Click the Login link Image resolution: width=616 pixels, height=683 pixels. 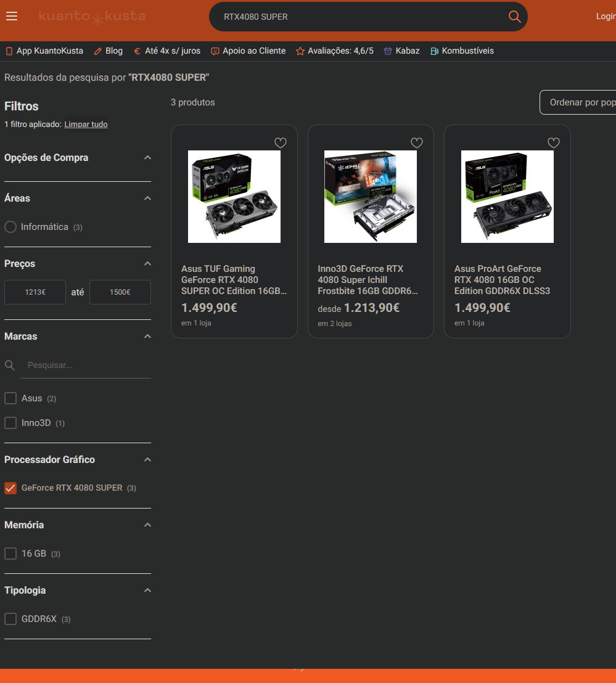[606, 17]
